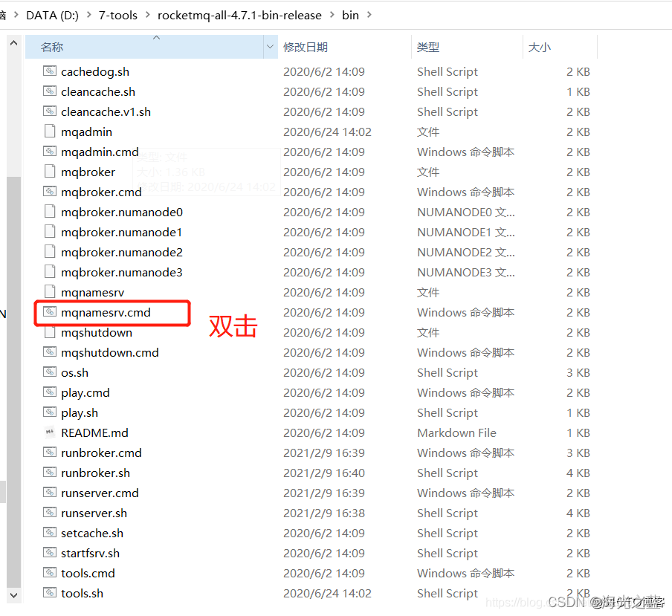Sort by the 类型 column header

(427, 47)
